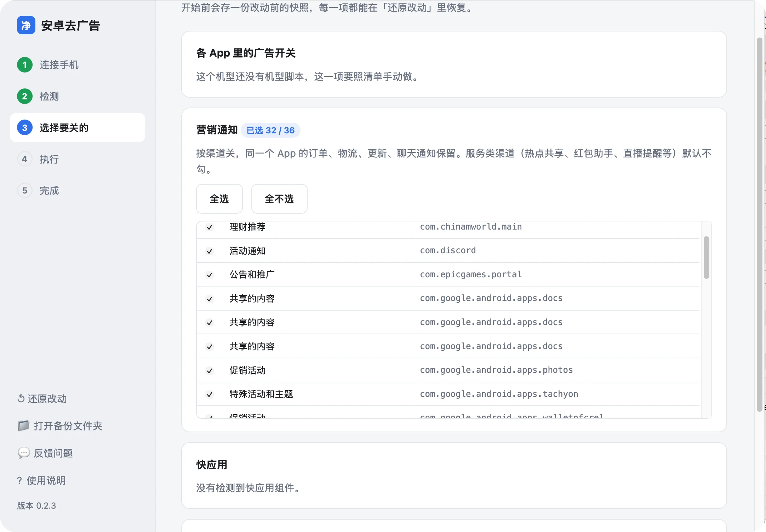
Task: Open the 连接手机 step
Action: coord(78,65)
